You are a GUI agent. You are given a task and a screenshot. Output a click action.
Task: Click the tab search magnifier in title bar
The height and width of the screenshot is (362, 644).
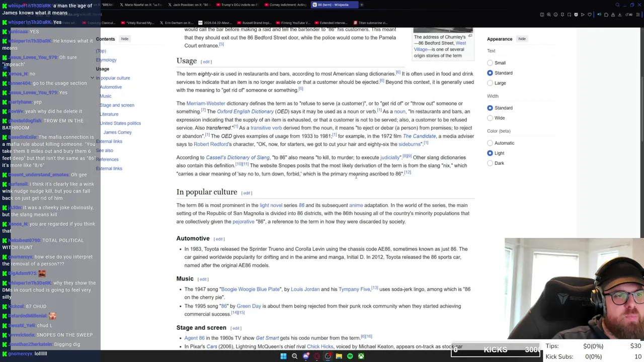pyautogui.click(x=617, y=5)
